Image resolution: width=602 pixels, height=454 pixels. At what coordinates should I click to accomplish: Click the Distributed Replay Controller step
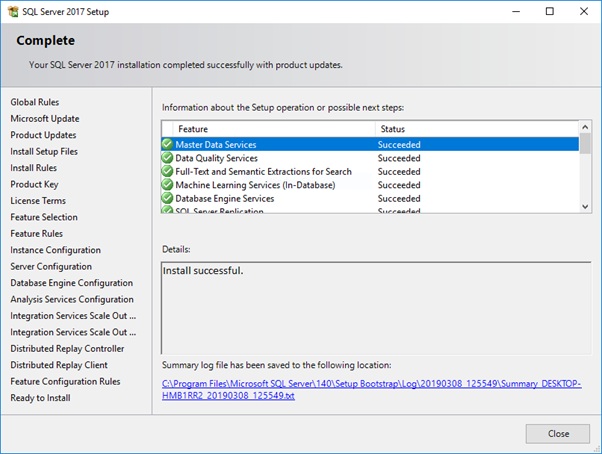pos(67,348)
